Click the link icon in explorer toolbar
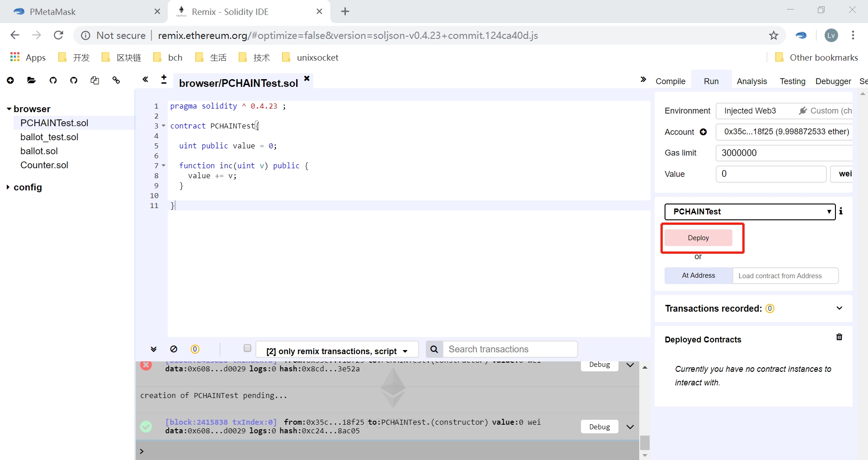Viewport: 868px width, 460px height. click(116, 81)
